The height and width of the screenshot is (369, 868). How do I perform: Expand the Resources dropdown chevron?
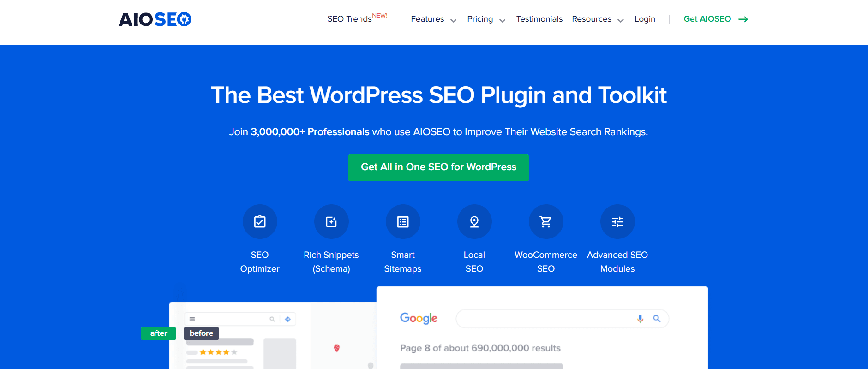pos(621,20)
